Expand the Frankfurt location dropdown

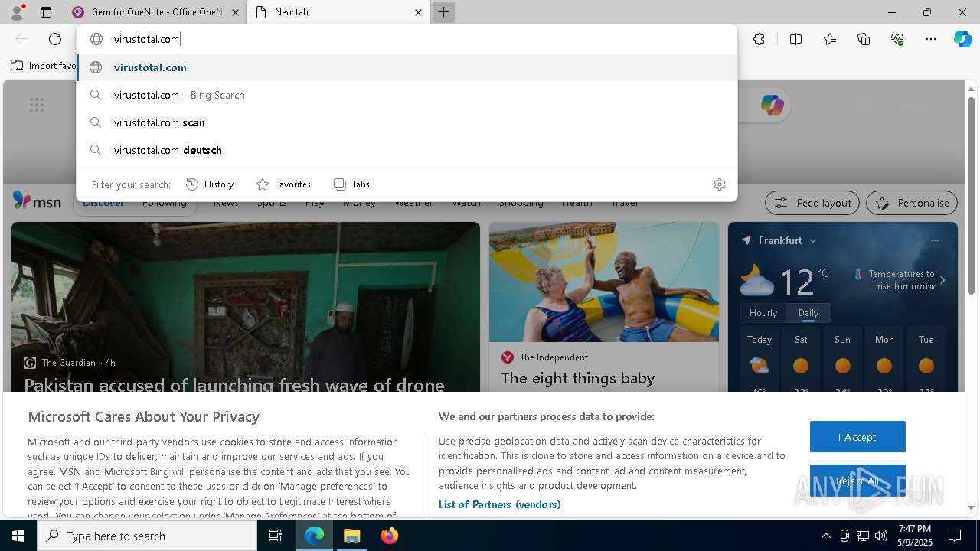[813, 240]
